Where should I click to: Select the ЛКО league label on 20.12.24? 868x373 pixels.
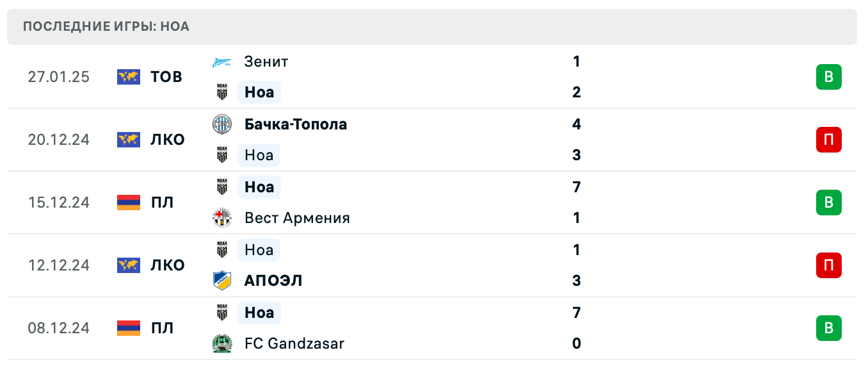[168, 140]
